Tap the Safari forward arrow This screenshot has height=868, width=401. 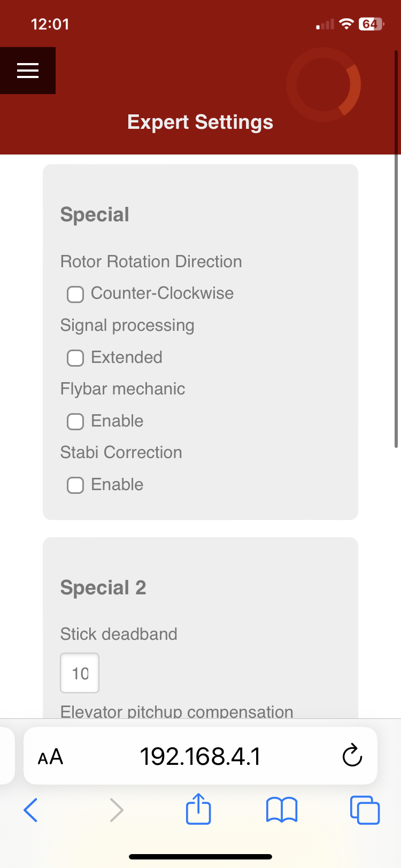tap(116, 810)
